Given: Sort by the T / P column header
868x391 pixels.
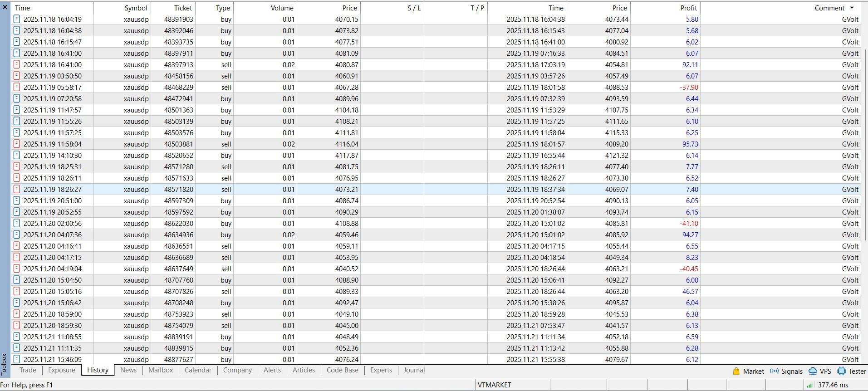Looking at the screenshot, I should click(456, 8).
